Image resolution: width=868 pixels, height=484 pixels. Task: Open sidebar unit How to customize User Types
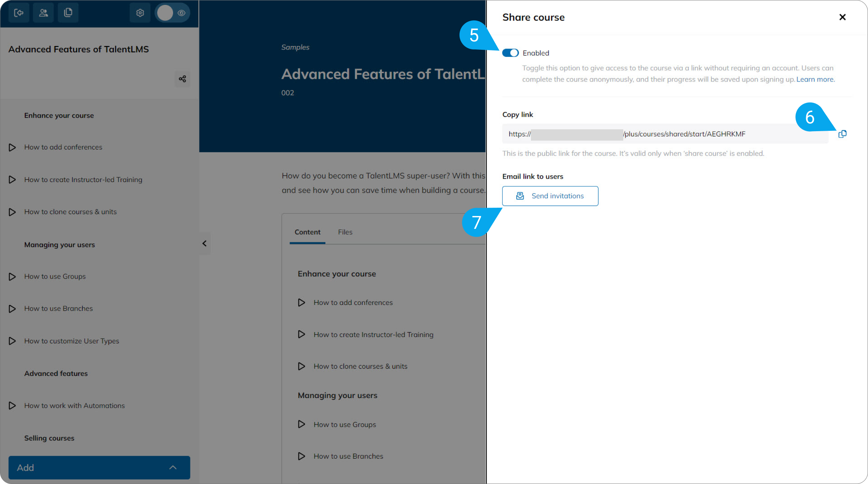[71, 341]
